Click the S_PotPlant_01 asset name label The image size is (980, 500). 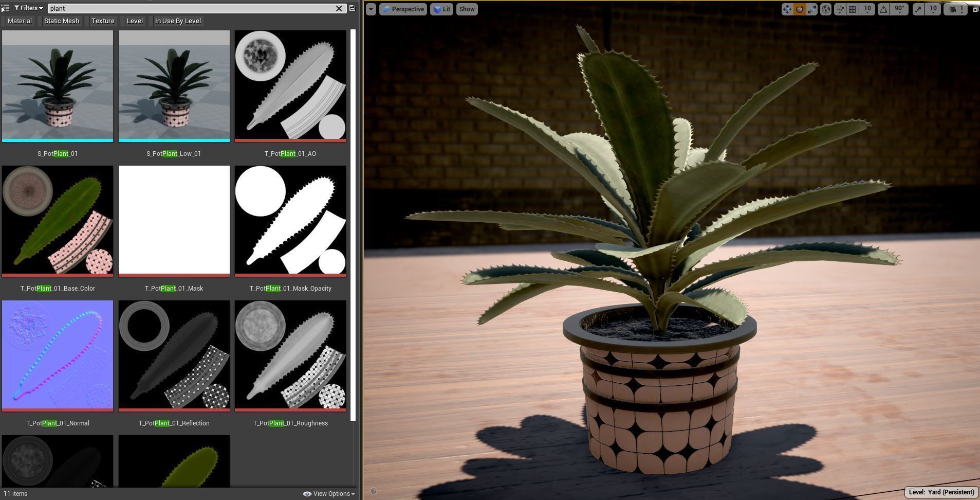coord(58,153)
